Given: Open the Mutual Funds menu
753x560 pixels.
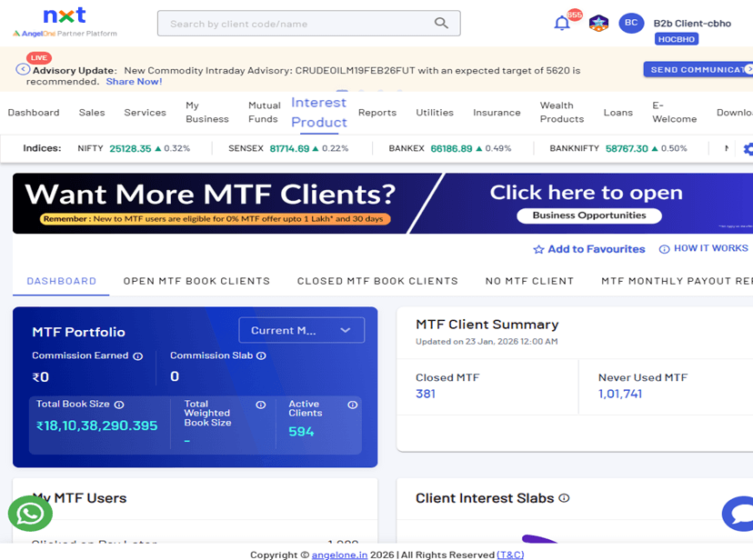Looking at the screenshot, I should coord(264,112).
